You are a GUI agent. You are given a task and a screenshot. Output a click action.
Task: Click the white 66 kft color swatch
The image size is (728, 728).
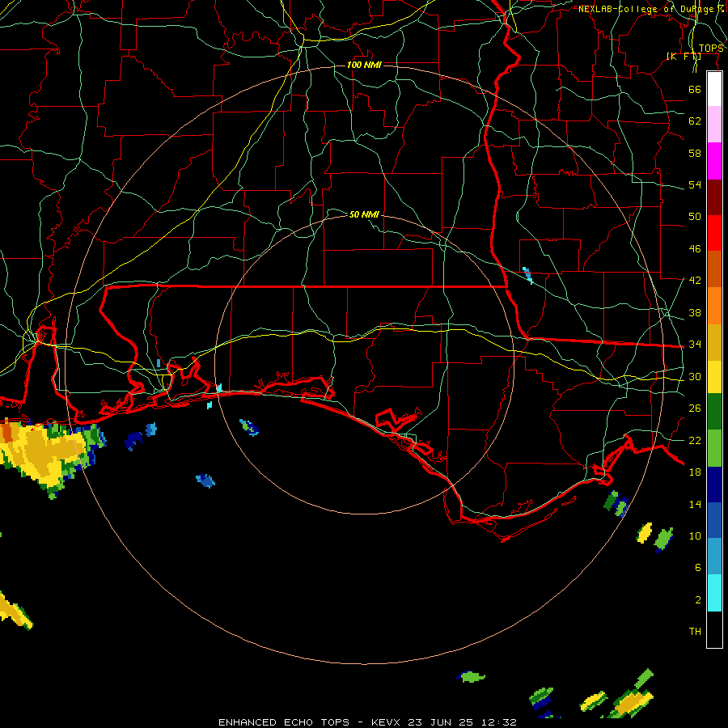point(714,89)
